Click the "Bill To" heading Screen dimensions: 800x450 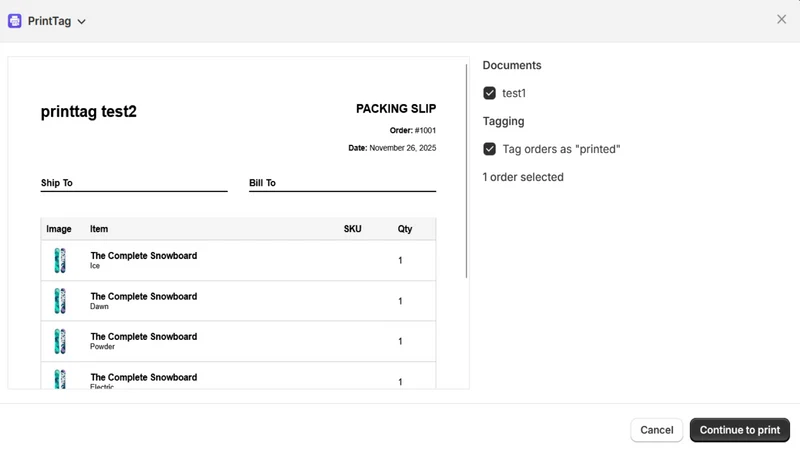(262, 183)
